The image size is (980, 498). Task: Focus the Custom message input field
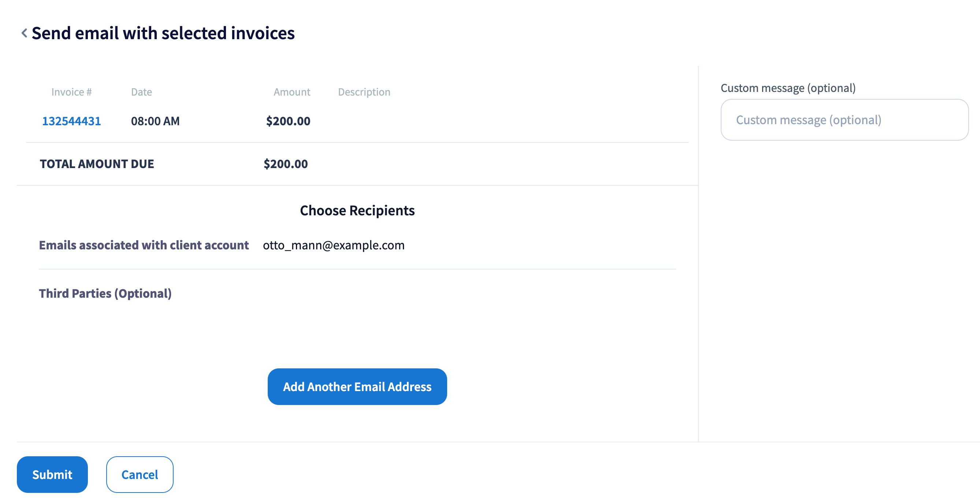click(844, 120)
